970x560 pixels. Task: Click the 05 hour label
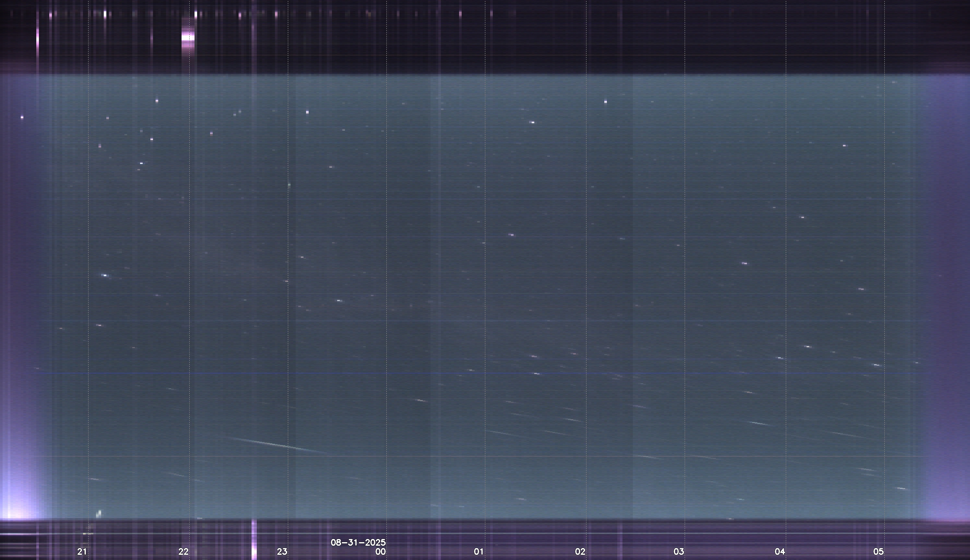[x=878, y=551]
